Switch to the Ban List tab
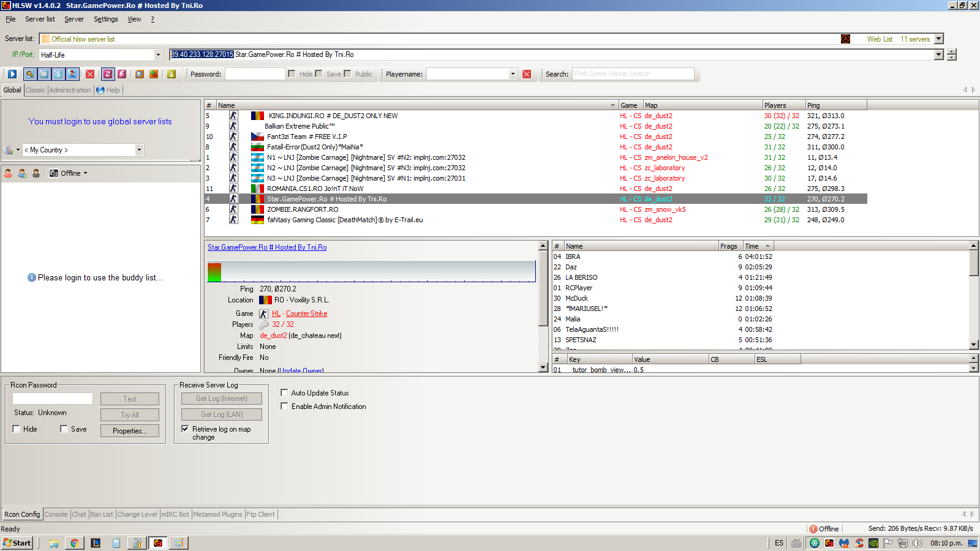This screenshot has width=980, height=551. coord(102,514)
